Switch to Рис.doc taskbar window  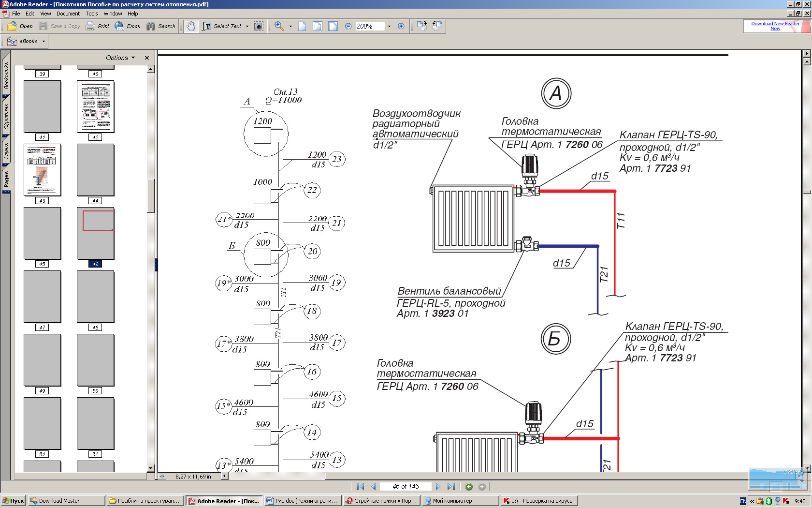tap(303, 501)
